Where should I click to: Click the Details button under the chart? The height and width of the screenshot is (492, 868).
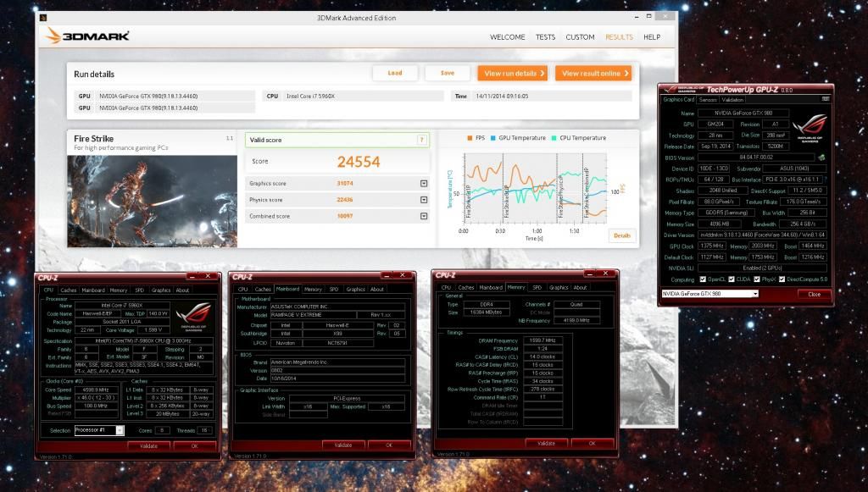(621, 235)
